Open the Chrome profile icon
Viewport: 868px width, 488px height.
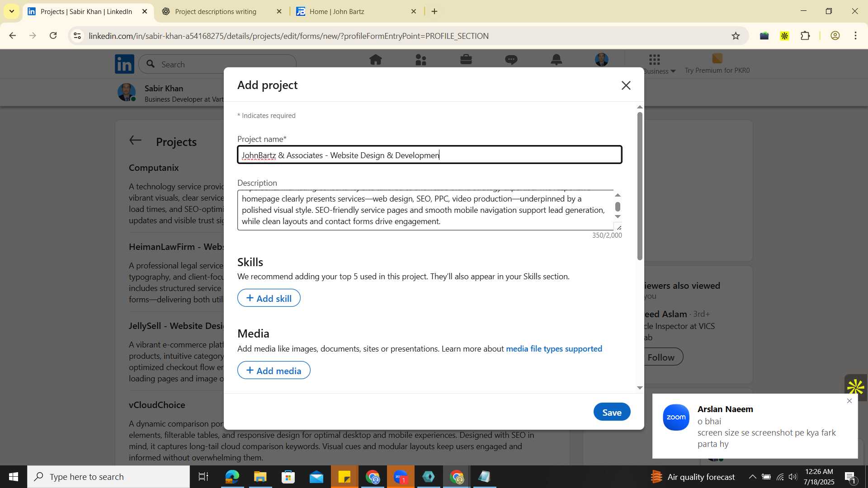pyautogui.click(x=835, y=36)
